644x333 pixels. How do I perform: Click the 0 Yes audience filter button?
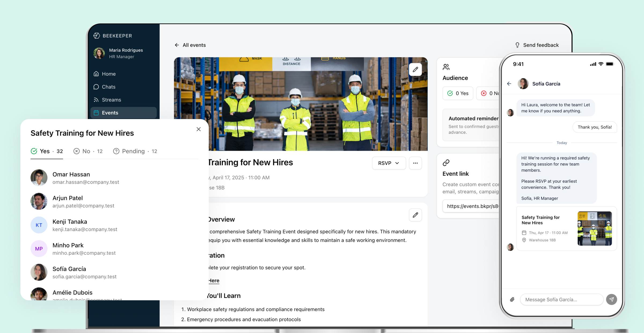[458, 93]
